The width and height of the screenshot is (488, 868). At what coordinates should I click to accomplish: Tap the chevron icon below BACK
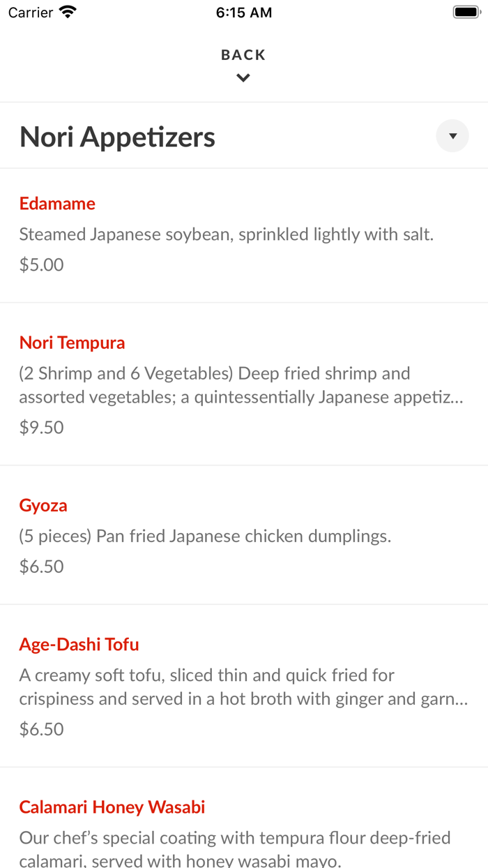point(243,77)
